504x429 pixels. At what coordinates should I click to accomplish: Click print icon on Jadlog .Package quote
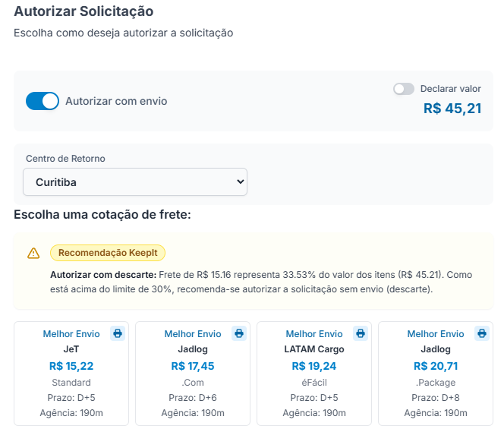coord(481,333)
